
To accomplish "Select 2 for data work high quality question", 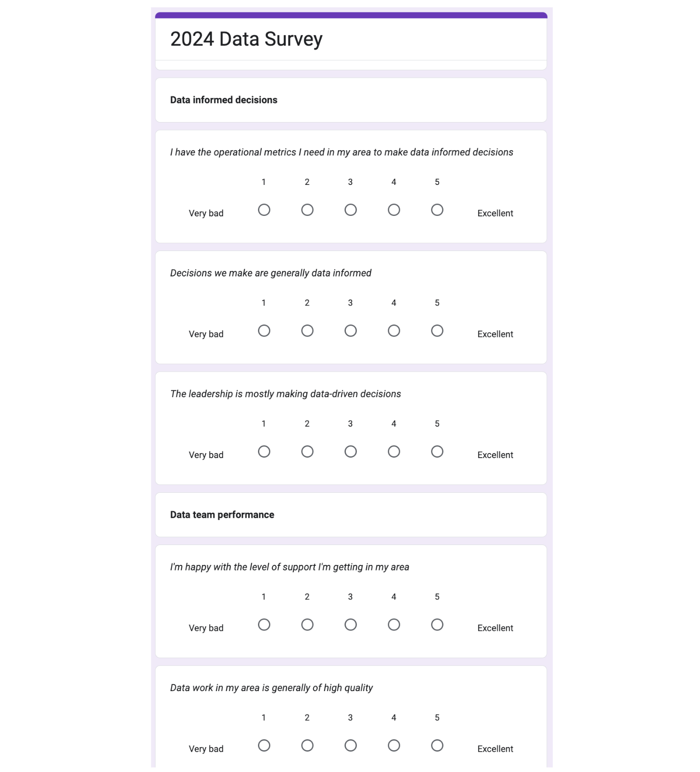I will [x=307, y=746].
